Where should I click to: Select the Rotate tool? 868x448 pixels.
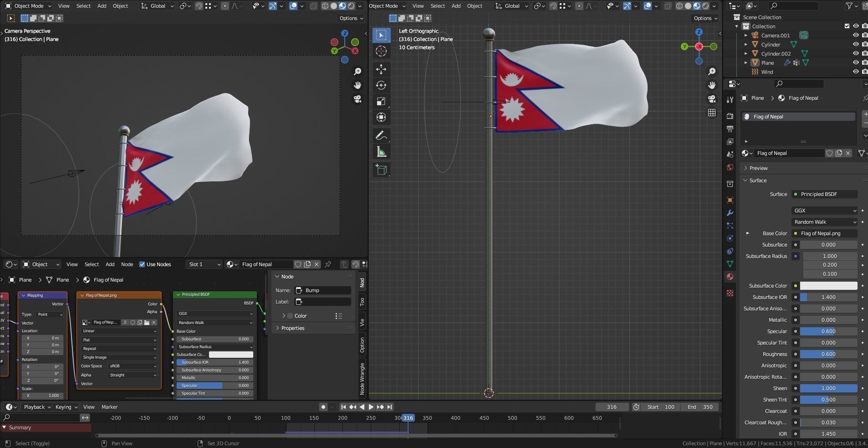pyautogui.click(x=381, y=85)
